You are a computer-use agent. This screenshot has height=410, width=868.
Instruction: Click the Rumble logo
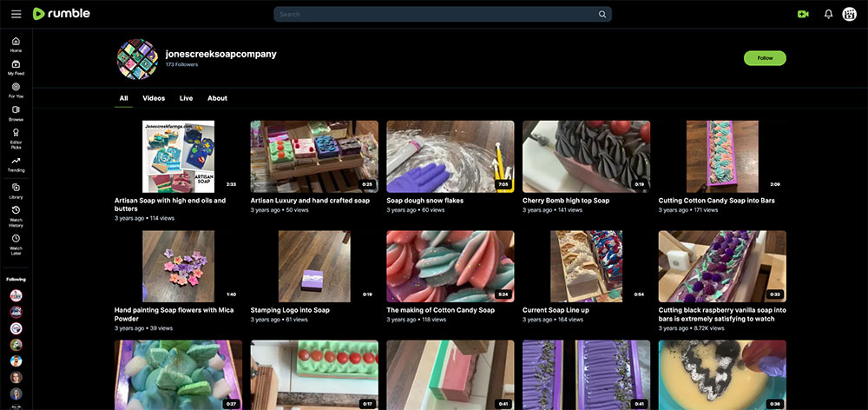click(62, 14)
